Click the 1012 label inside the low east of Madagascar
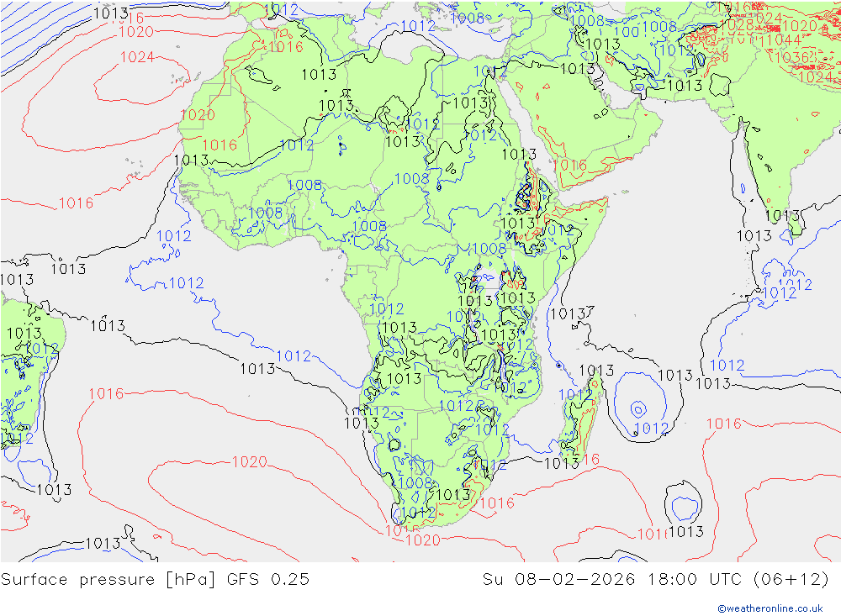This screenshot has width=841, height=616. (x=651, y=429)
